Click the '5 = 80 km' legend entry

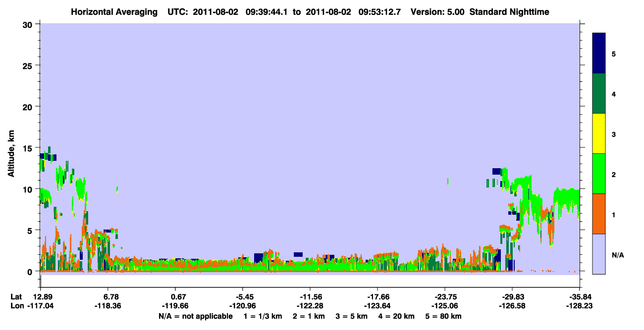(444, 316)
